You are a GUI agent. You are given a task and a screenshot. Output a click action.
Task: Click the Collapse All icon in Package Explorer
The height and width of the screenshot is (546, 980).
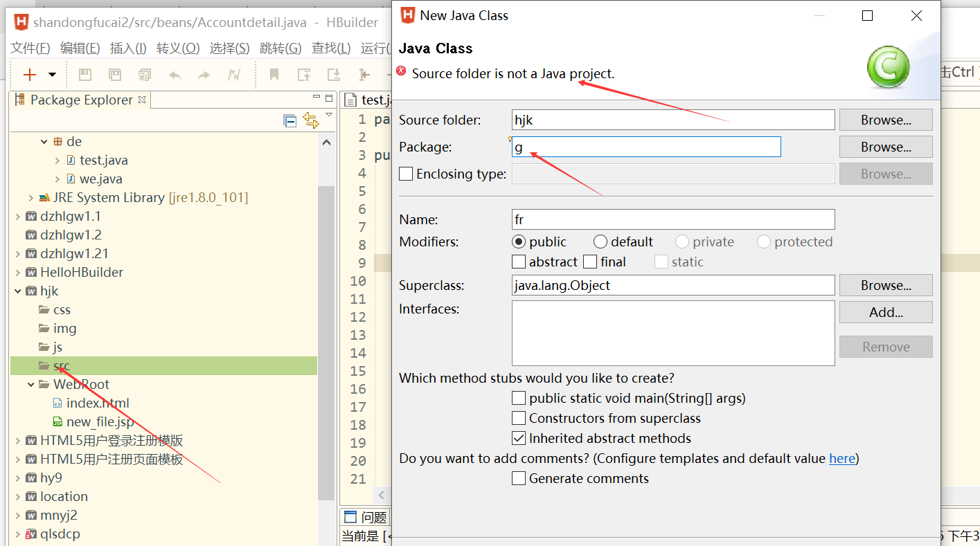[x=290, y=121]
